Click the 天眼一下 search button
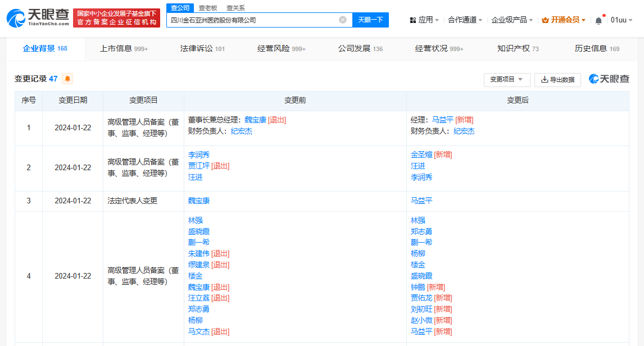This screenshot has width=644, height=346. [x=370, y=20]
